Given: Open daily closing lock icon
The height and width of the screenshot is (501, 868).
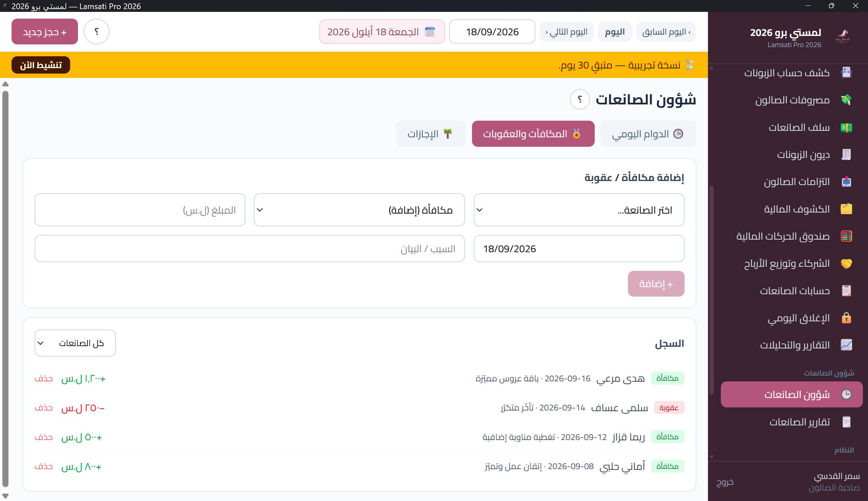Looking at the screenshot, I should coord(846,318).
